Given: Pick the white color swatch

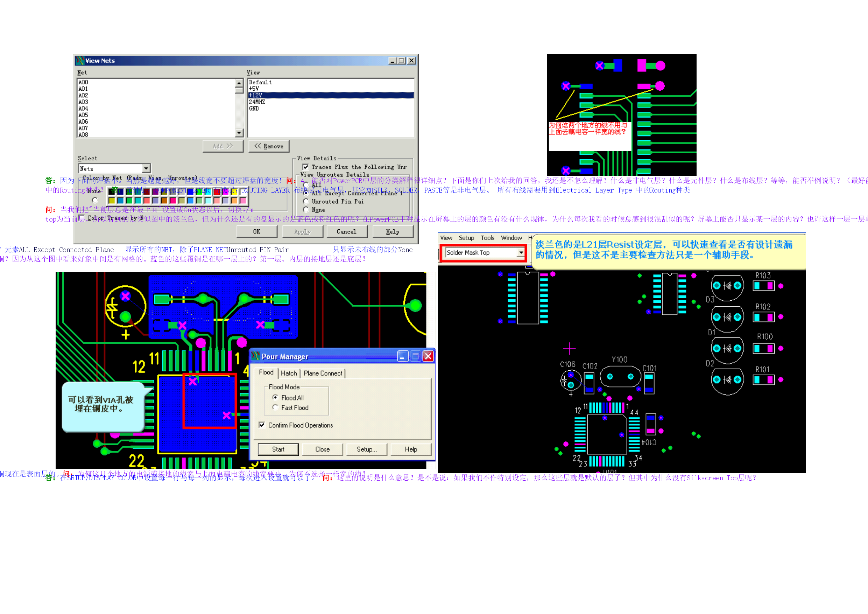Looking at the screenshot, I should point(244,192).
